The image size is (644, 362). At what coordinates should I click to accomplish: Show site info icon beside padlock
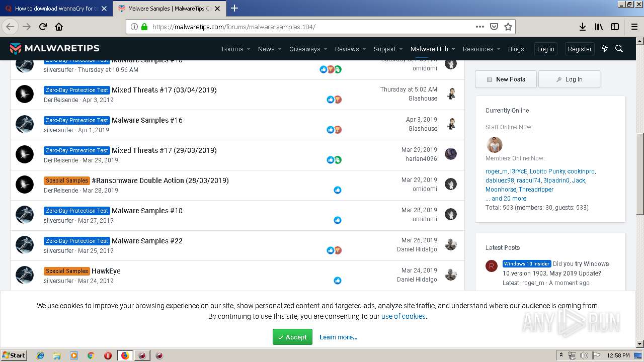tap(134, 27)
